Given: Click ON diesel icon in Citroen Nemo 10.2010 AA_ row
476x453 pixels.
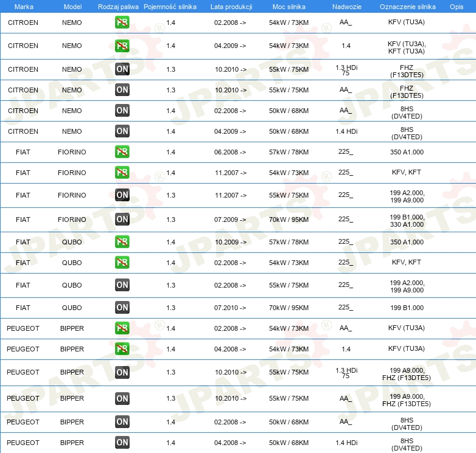Looking at the screenshot, I should (x=122, y=90).
